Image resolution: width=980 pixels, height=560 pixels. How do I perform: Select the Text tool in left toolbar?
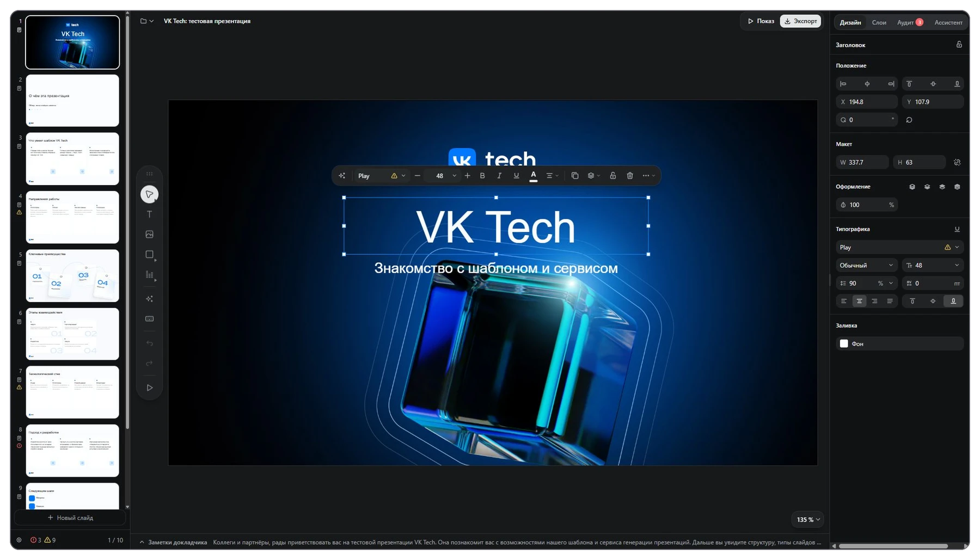pos(149,214)
